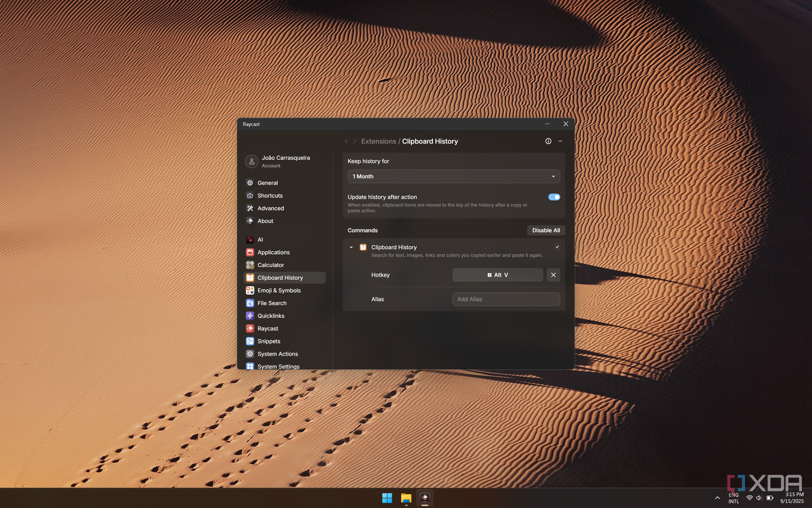Toggle Update history after action switch
The image size is (812, 508).
click(x=554, y=197)
